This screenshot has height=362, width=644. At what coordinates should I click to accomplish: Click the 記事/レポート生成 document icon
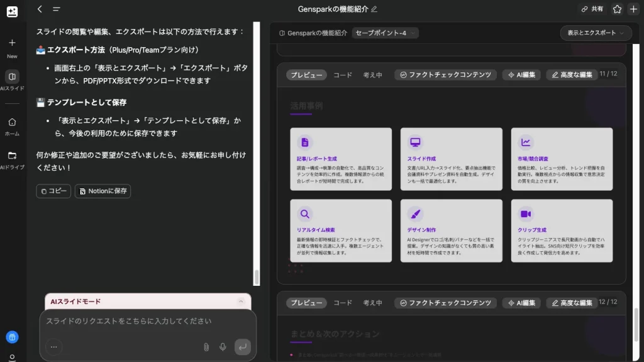(x=305, y=142)
